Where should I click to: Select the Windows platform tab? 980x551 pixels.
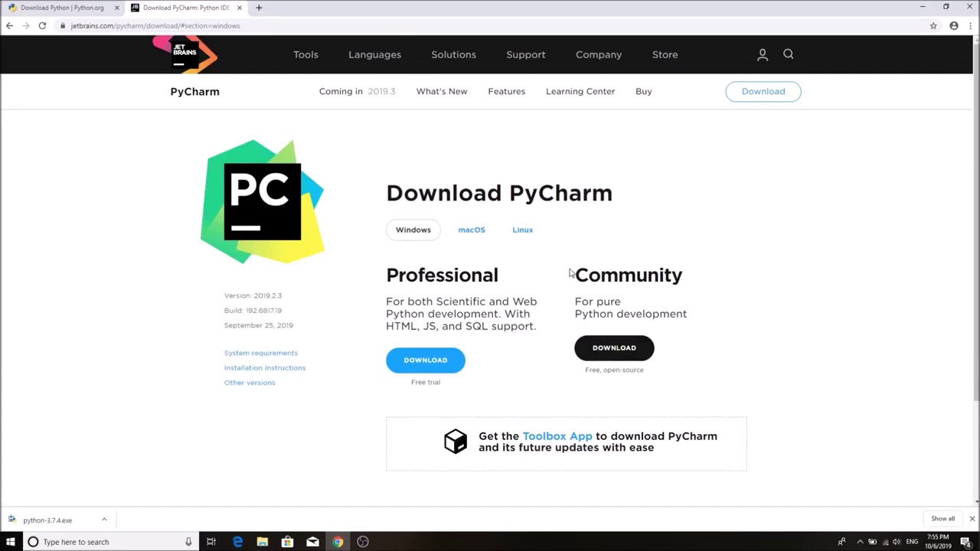coord(413,230)
